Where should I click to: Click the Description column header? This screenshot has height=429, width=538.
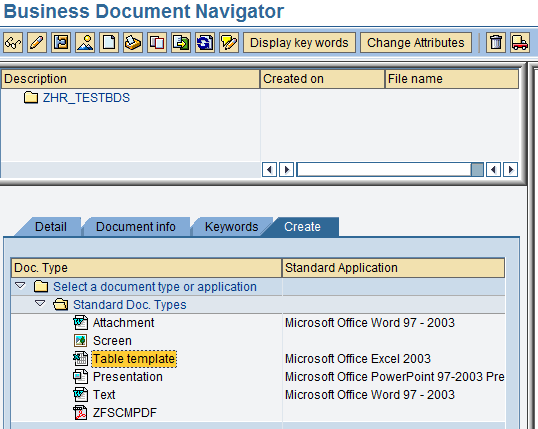tap(130, 79)
